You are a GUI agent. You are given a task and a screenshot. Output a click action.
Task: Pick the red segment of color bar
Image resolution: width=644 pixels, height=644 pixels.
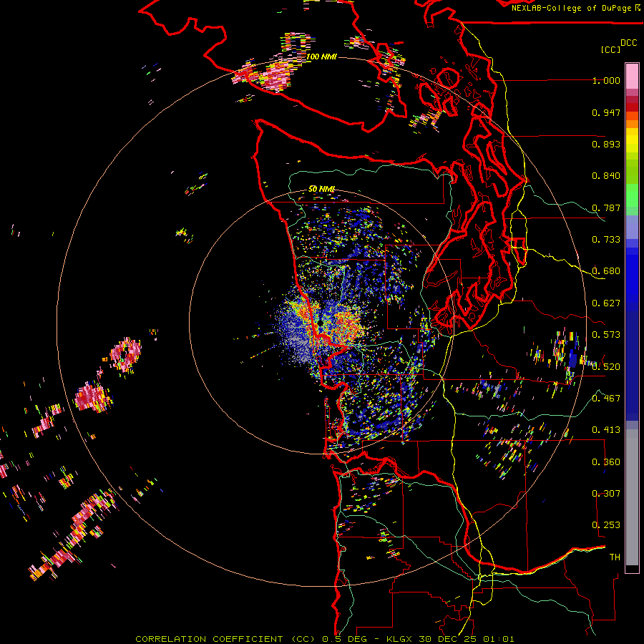pos(632,107)
